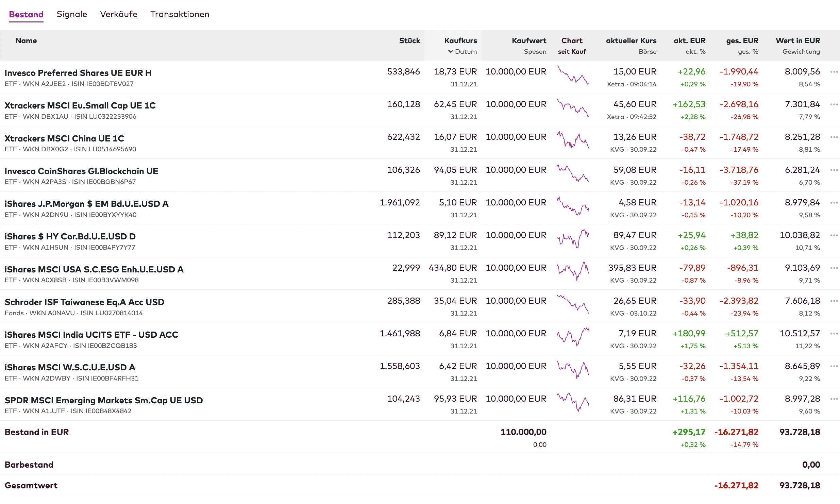Open three-dot menu for Xtrackers MSCI China
Image resolution: width=840 pixels, height=504 pixels.
tap(834, 137)
